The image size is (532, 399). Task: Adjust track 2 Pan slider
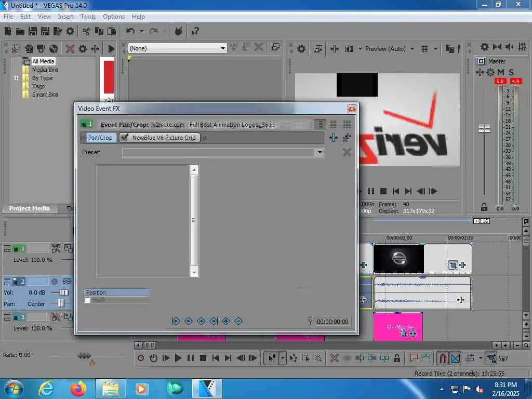click(x=61, y=303)
